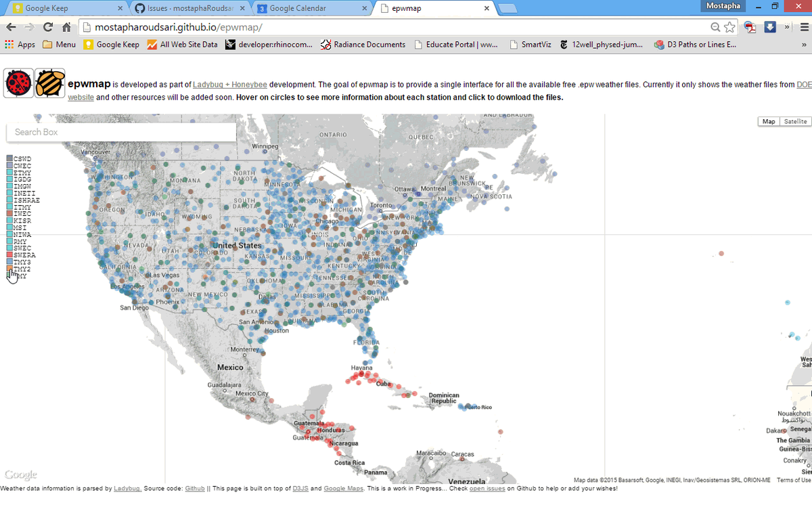Close the epwmap tab
The height and width of the screenshot is (507, 812).
pos(486,9)
